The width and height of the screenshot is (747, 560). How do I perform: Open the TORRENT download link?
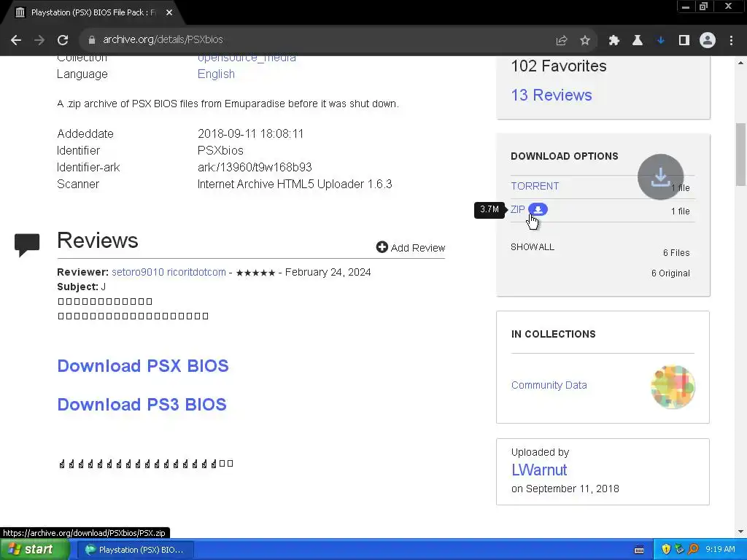[535, 186]
